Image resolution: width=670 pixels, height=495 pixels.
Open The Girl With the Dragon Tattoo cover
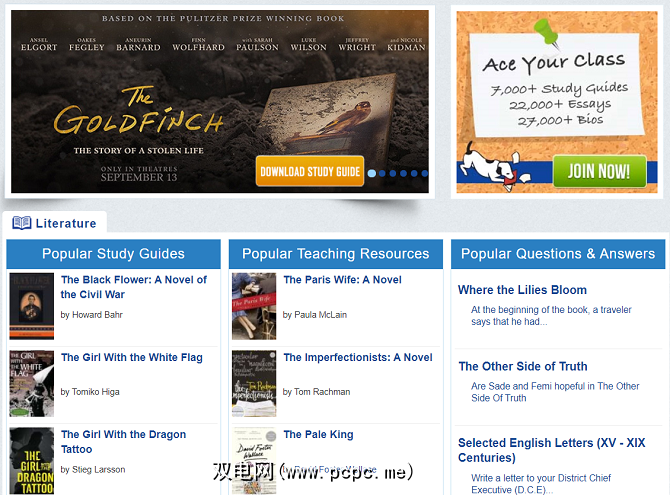(32, 461)
